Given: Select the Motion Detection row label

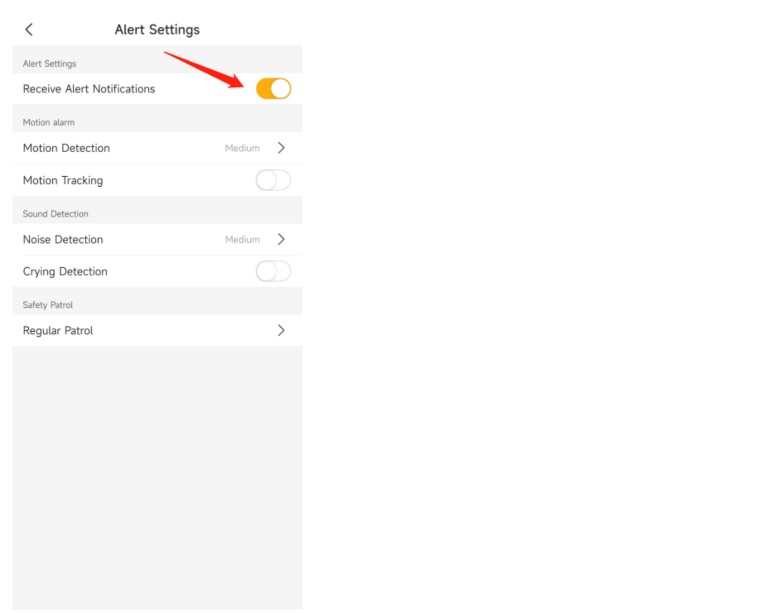Looking at the screenshot, I should click(66, 148).
